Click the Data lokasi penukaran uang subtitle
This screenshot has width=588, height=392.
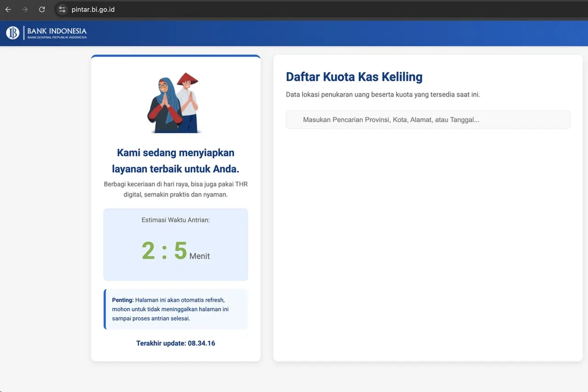pos(383,94)
